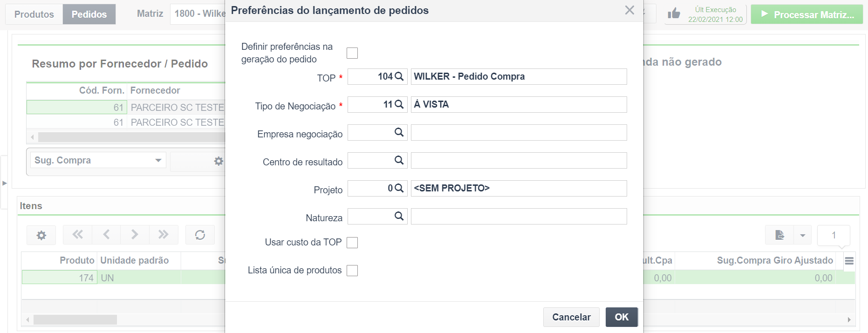Click the Cancelar button
This screenshot has height=333, width=868.
pos(571,317)
